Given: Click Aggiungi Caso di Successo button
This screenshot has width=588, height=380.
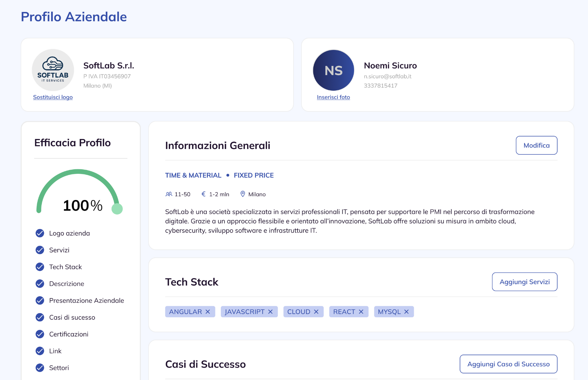Looking at the screenshot, I should 508,364.
